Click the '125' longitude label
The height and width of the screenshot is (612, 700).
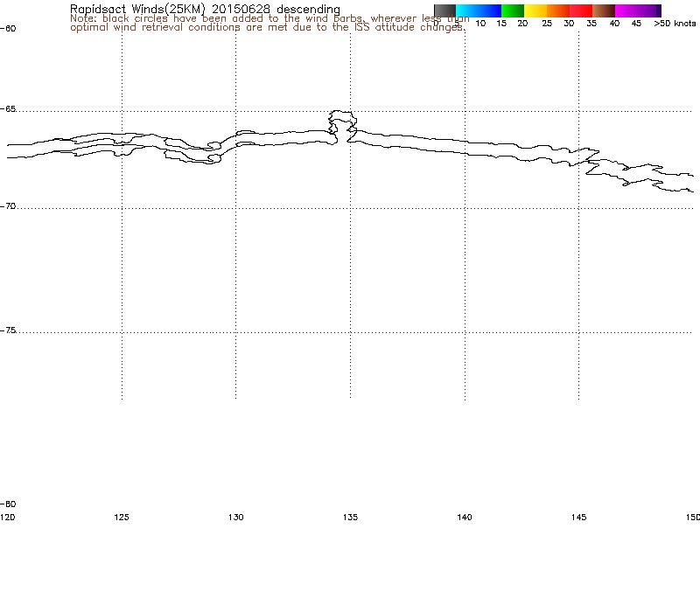pyautogui.click(x=122, y=517)
